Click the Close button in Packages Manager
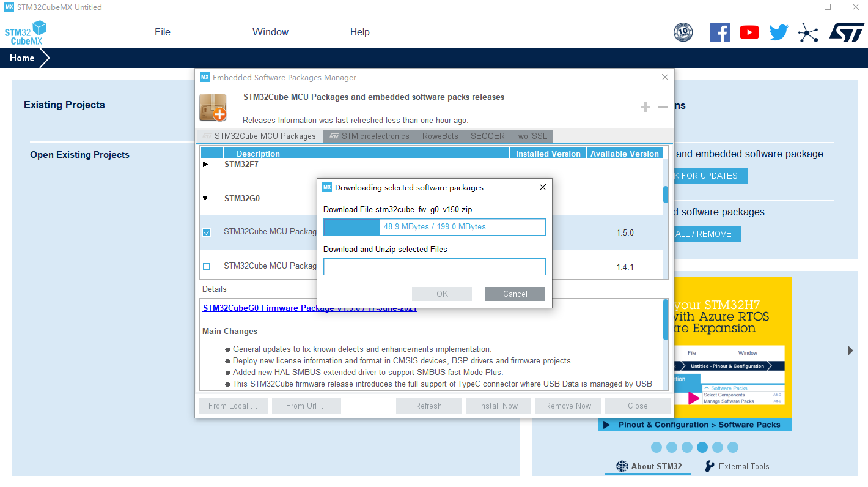868x487 pixels. (x=638, y=406)
